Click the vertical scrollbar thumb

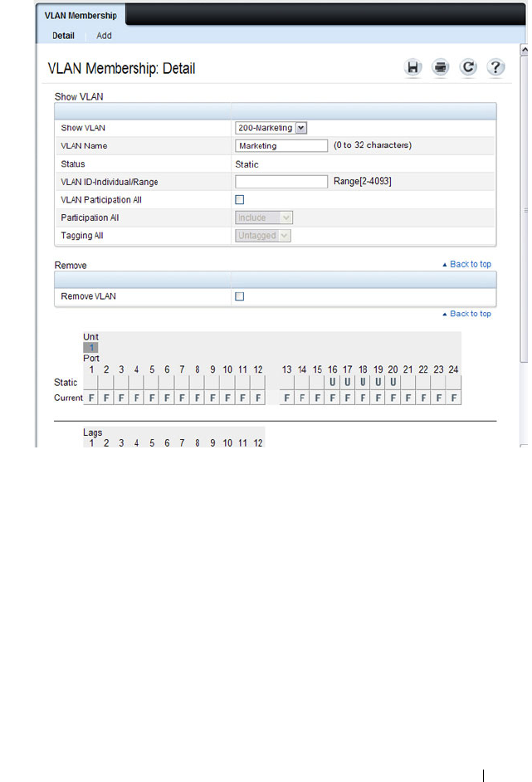(524, 209)
